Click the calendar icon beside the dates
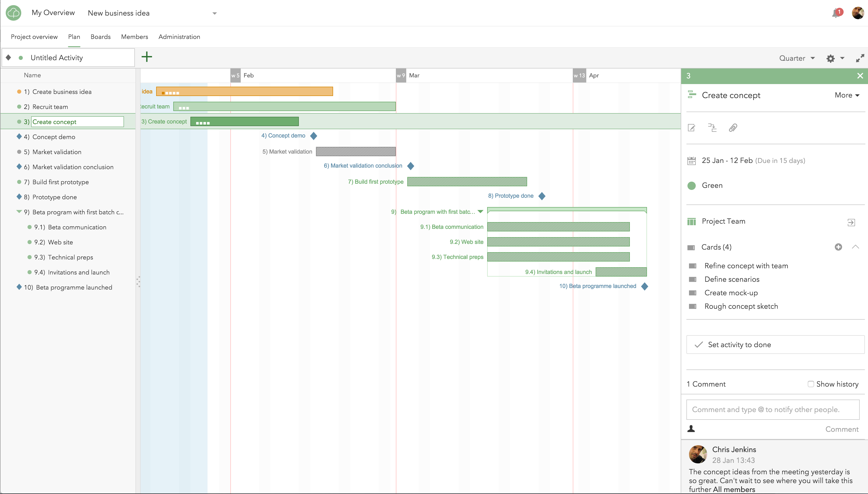Screen dimensions: 868x494 point(691,161)
